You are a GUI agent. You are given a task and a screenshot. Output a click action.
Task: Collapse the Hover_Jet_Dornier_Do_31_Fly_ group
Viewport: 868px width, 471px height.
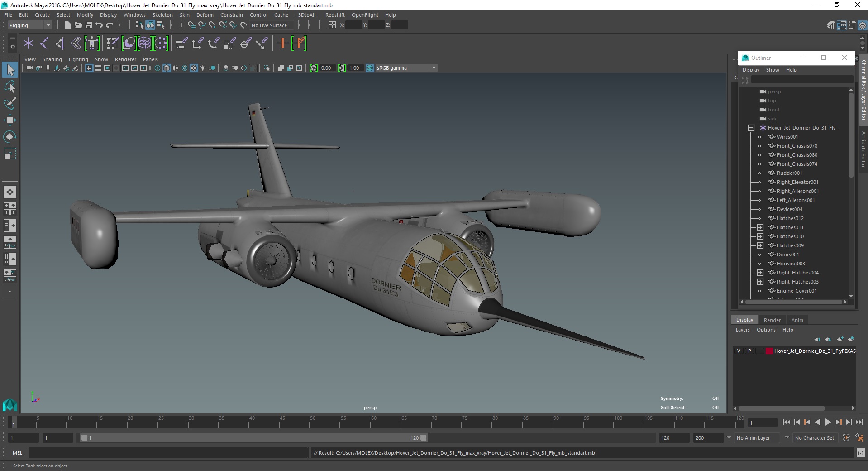[x=751, y=128]
